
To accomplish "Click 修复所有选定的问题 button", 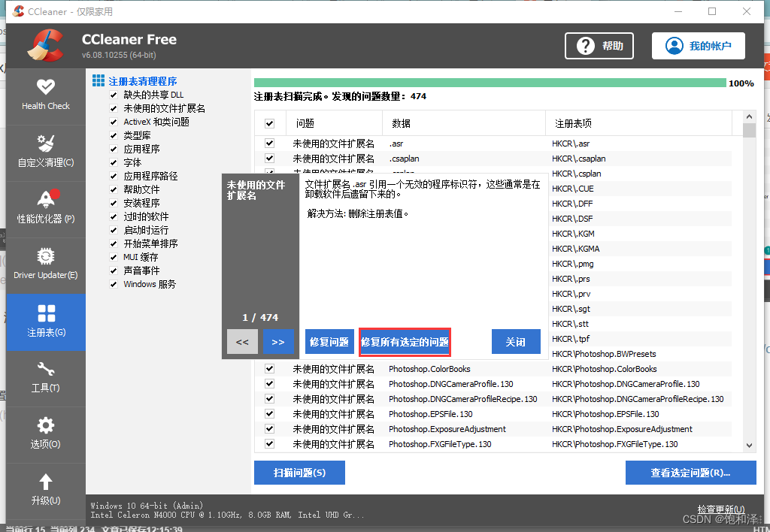I will tap(405, 342).
